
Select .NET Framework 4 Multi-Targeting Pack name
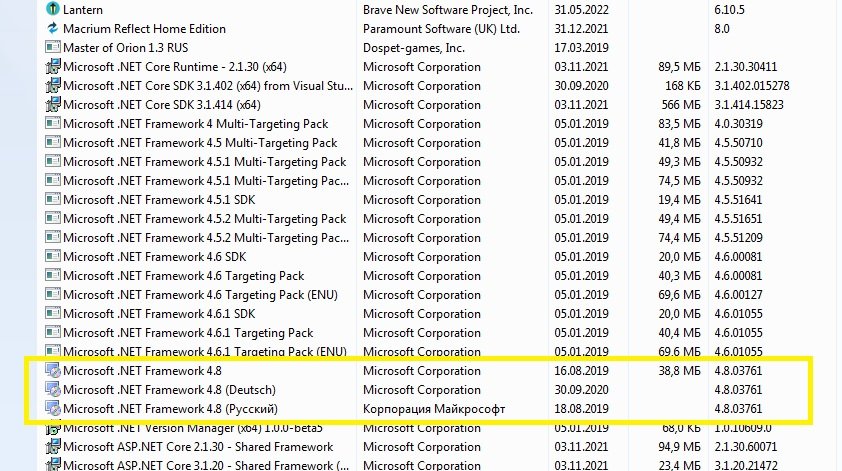coord(195,124)
